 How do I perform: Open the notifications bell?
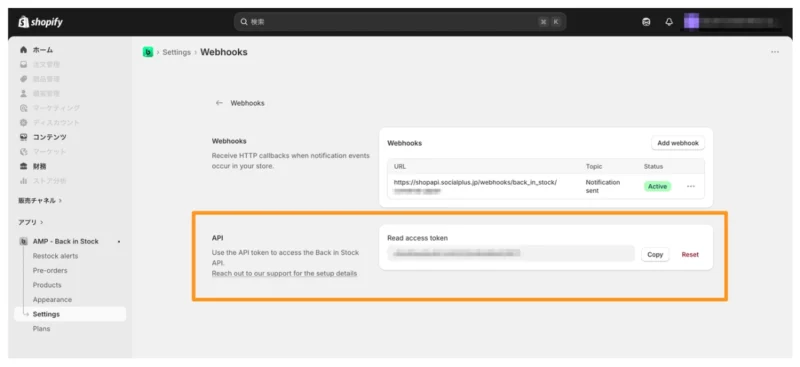click(669, 22)
